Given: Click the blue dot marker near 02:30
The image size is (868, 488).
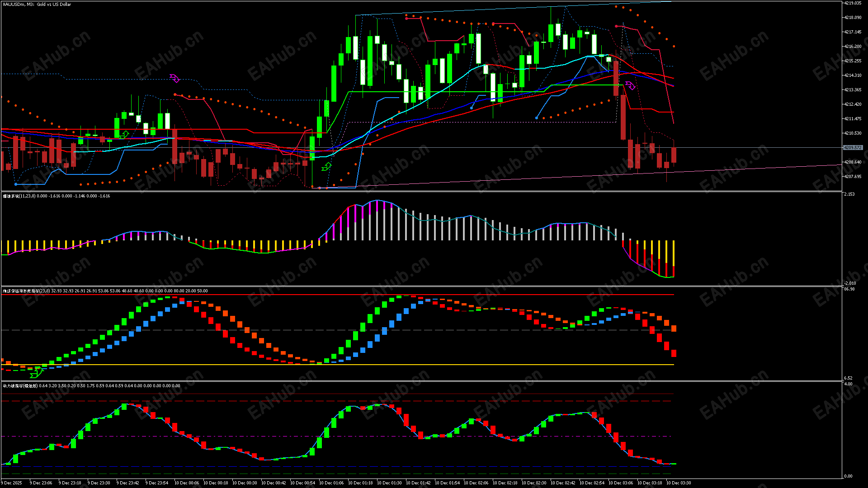Looking at the screenshot, I should 537,118.
